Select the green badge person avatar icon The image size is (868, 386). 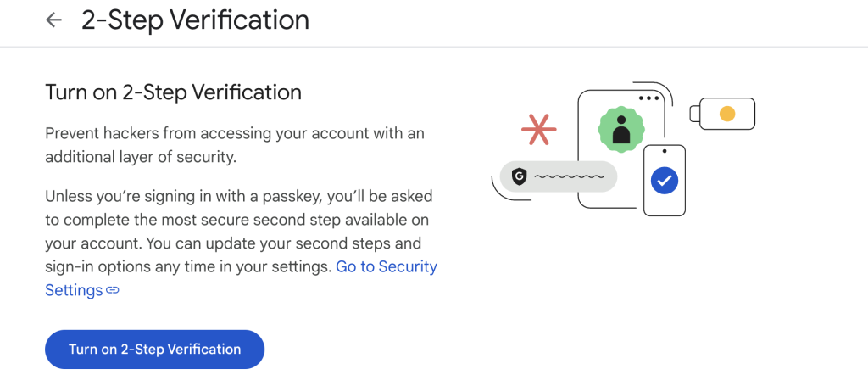[x=621, y=130]
